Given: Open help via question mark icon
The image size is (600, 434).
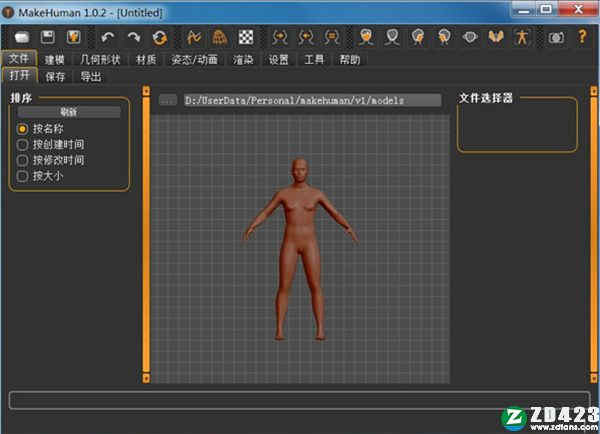Looking at the screenshot, I should tap(582, 37).
